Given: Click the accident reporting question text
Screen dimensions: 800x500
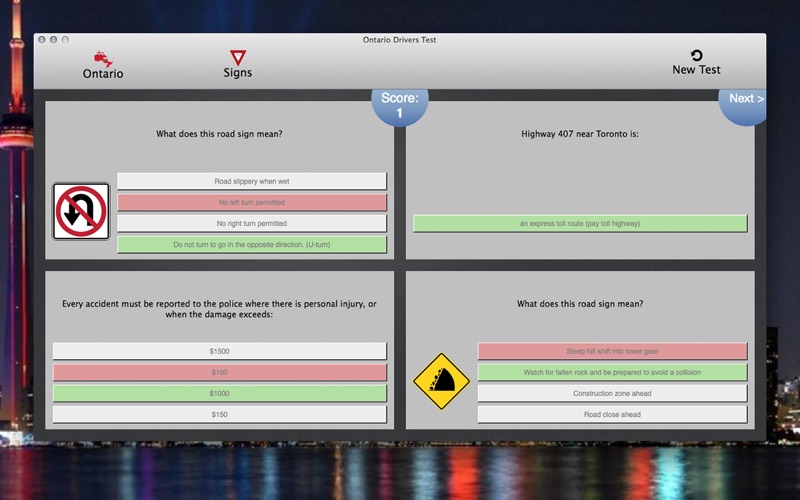Looking at the screenshot, I should pyautogui.click(x=219, y=309).
